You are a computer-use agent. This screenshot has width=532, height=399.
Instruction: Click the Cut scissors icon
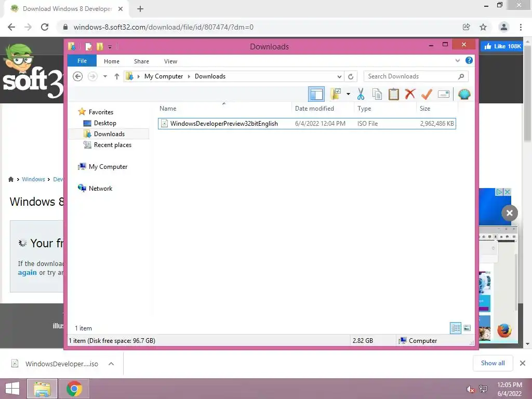pyautogui.click(x=361, y=94)
